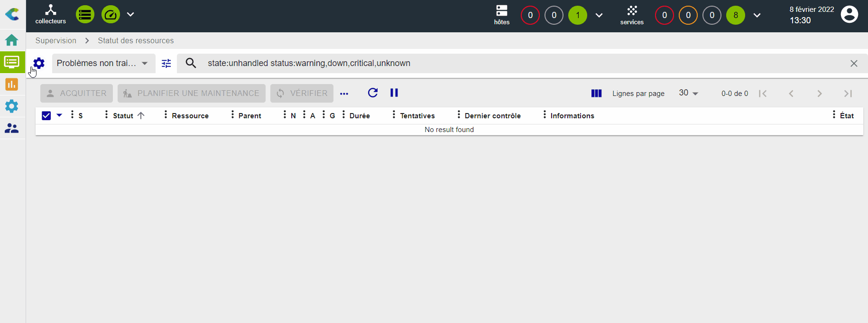This screenshot has width=868, height=323.
Task: Open the 'Problèmes non traités' filter dropdown
Action: (103, 63)
